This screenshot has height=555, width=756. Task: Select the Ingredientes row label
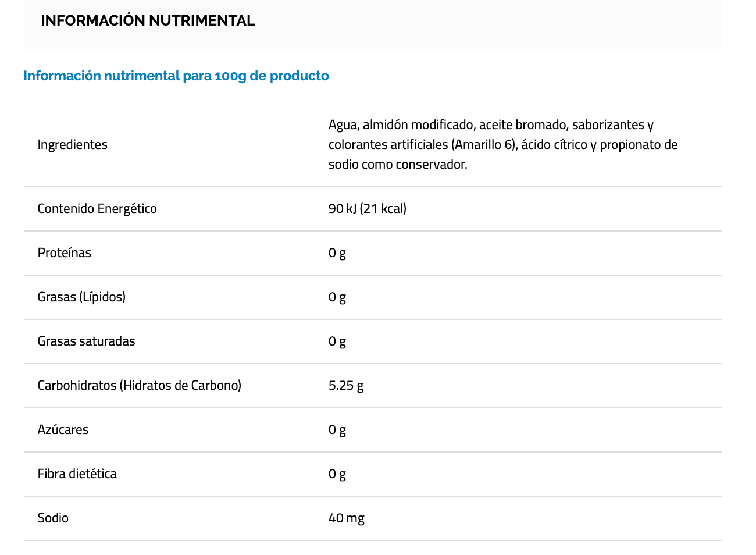(x=73, y=145)
